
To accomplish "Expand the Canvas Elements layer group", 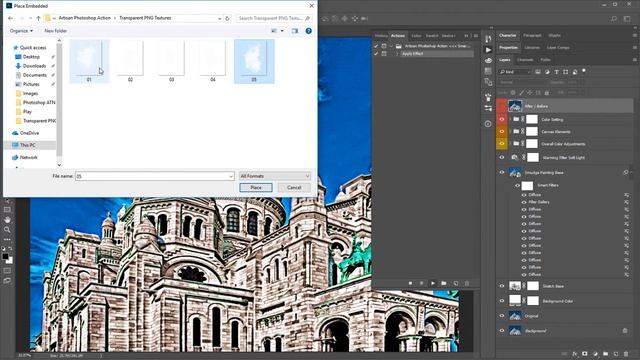I will pyautogui.click(x=510, y=131).
